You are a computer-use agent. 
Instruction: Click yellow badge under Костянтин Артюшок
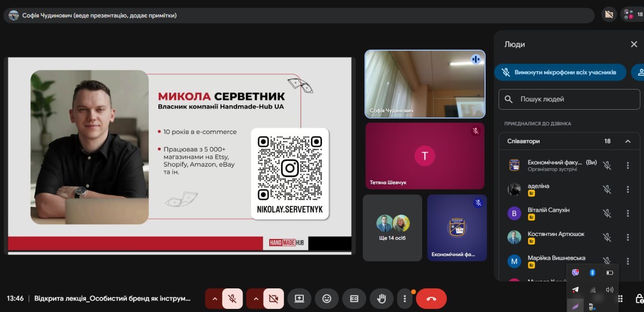coord(531,242)
